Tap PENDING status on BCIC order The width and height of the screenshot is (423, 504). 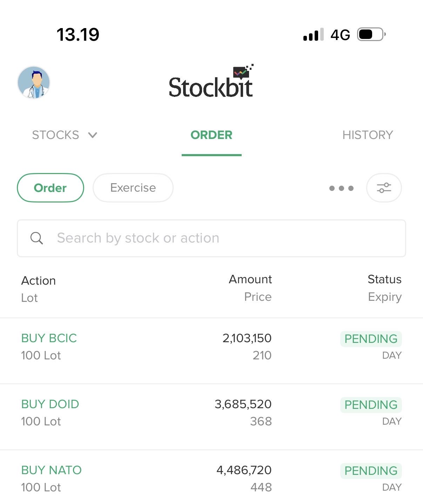[371, 339]
